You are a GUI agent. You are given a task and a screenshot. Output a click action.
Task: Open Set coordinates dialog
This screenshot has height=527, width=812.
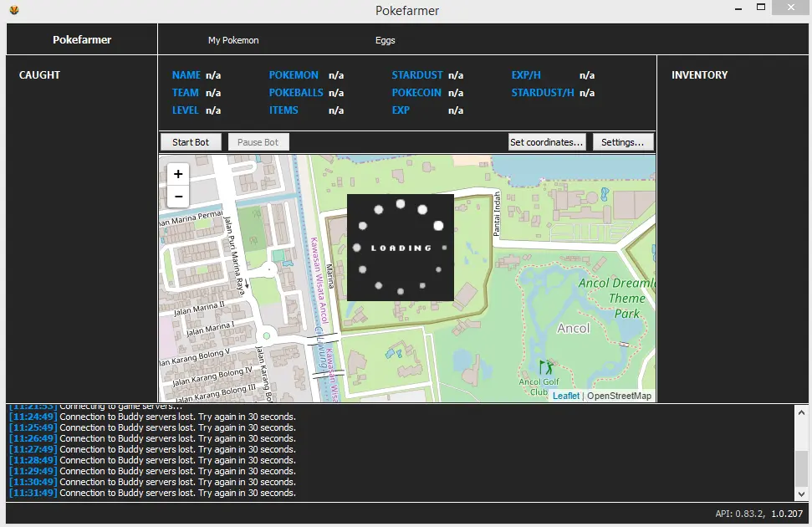coord(547,142)
